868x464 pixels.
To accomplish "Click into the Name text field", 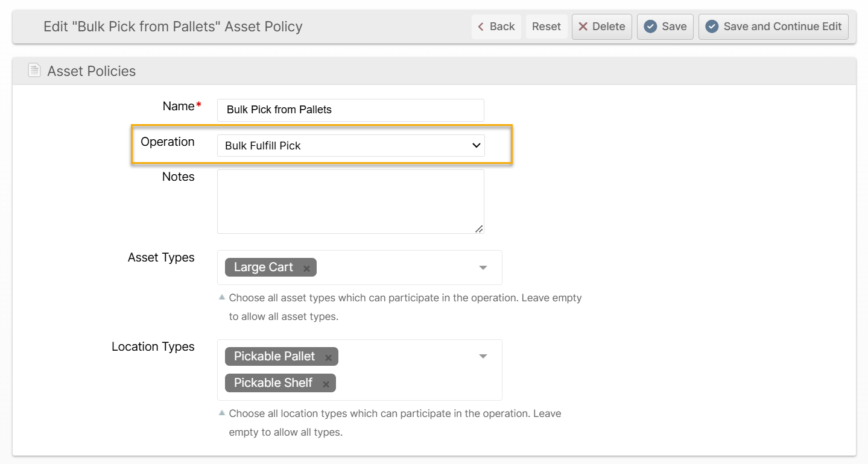I will coord(350,110).
